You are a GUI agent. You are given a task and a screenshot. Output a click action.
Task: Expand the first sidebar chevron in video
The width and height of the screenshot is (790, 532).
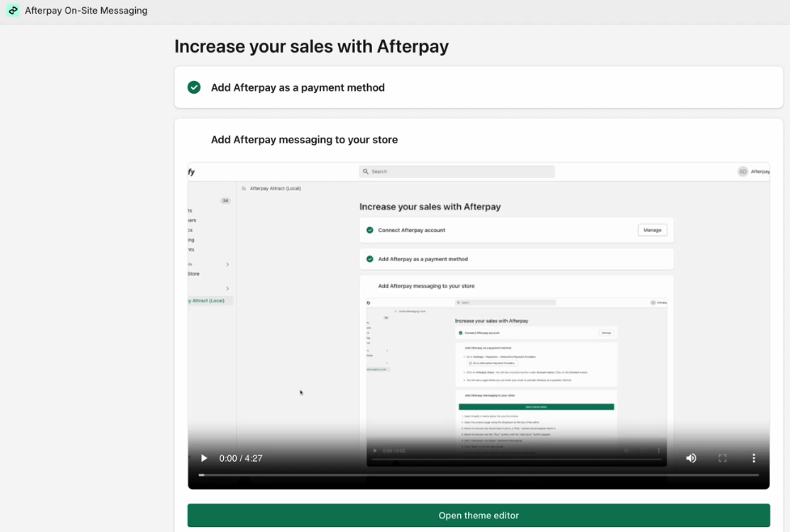[227, 264]
